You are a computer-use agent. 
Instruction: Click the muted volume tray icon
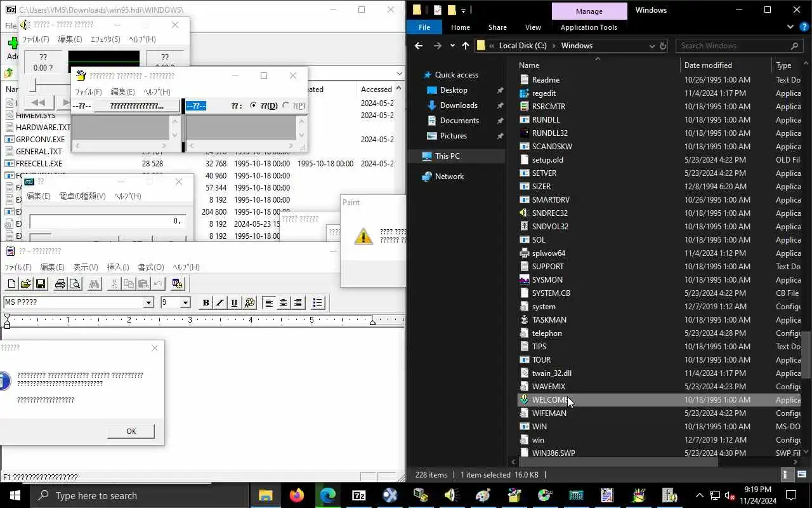(x=730, y=496)
